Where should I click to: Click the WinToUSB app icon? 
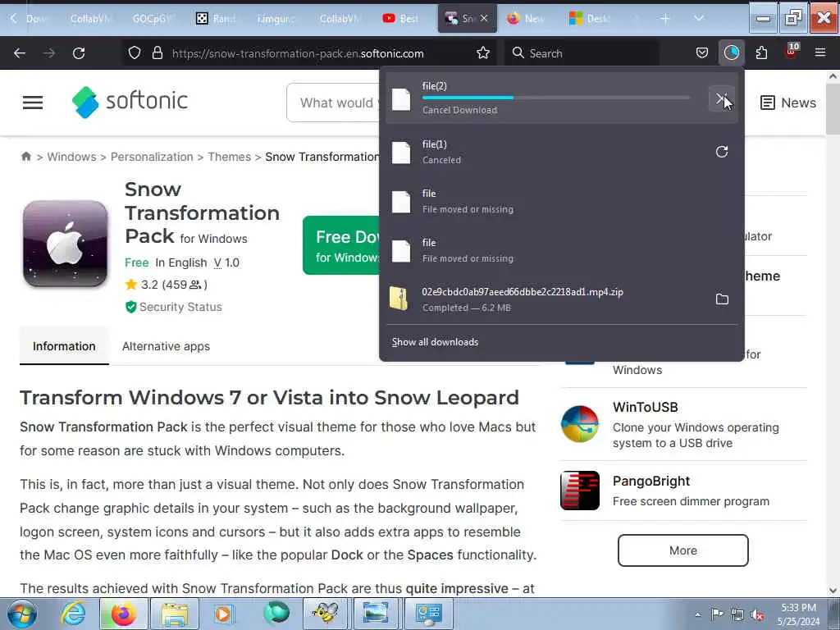point(580,424)
